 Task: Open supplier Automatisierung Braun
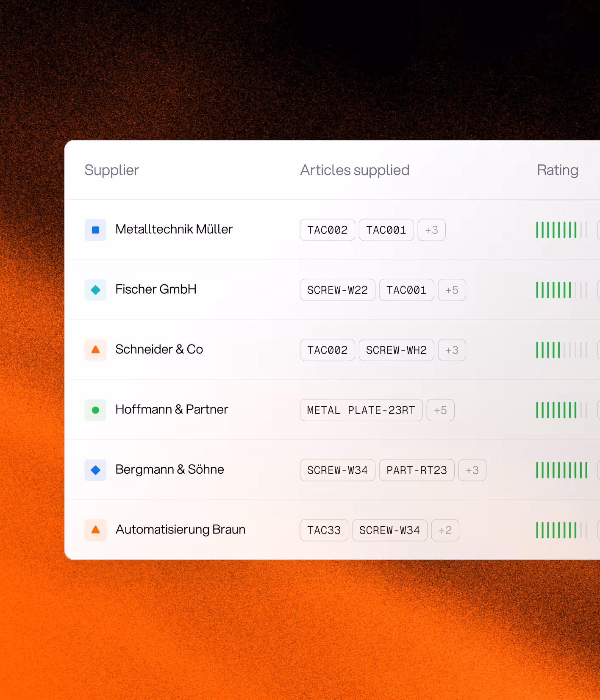point(181,530)
